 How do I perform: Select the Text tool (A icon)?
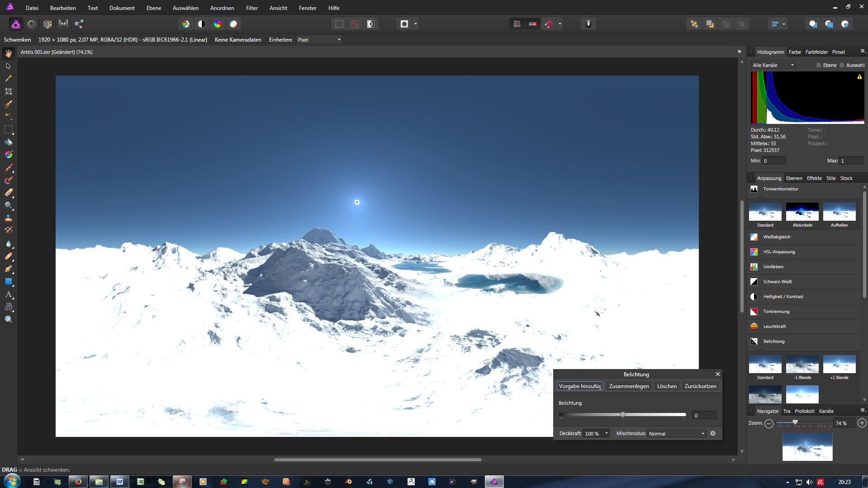8,294
